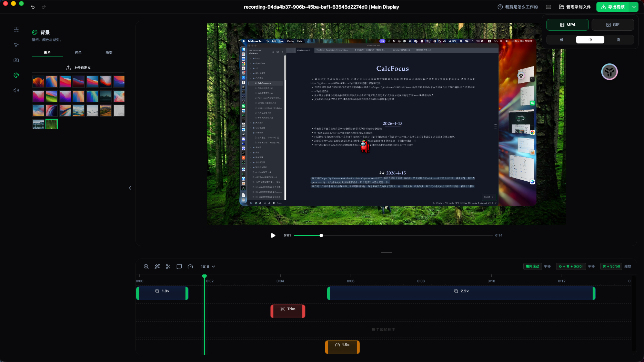Select the snowy gray mountains background thumbnail
The image size is (644, 362).
[x=92, y=111]
